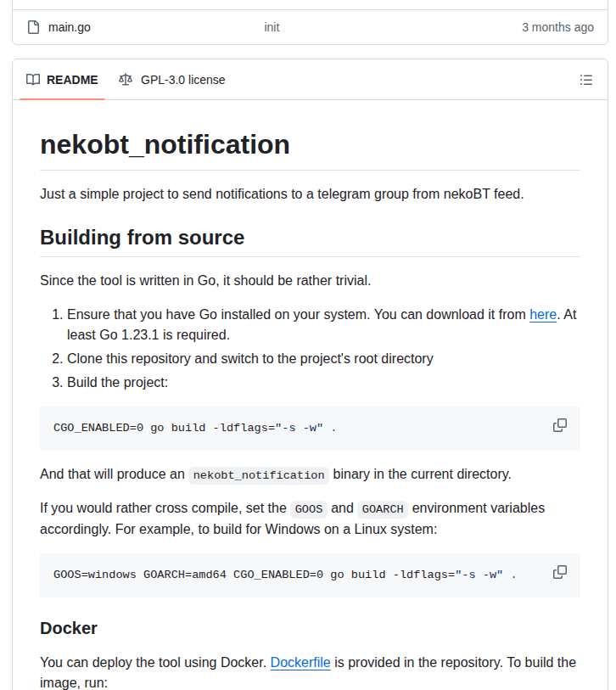Click the 'Since the tool is written in Go' paragraph
Viewport: 616px width, 690px height.
[x=205, y=281]
